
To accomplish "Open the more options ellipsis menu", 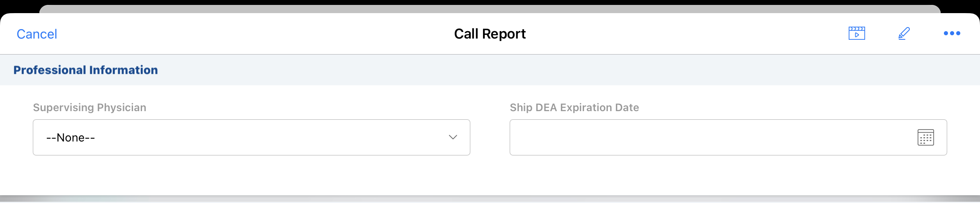I will coord(952,33).
